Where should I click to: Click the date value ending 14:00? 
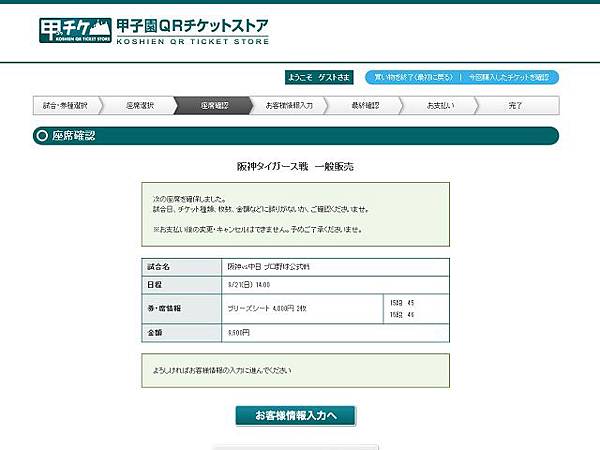click(249, 285)
